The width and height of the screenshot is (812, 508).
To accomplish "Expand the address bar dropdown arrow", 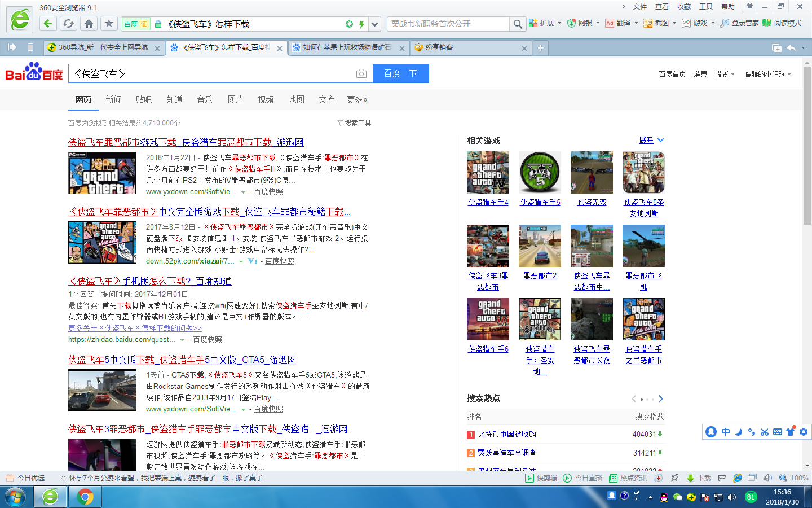I will tap(374, 24).
